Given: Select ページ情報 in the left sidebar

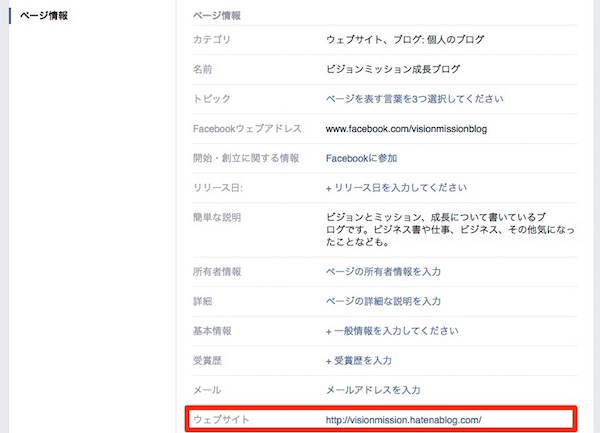Looking at the screenshot, I should (44, 16).
